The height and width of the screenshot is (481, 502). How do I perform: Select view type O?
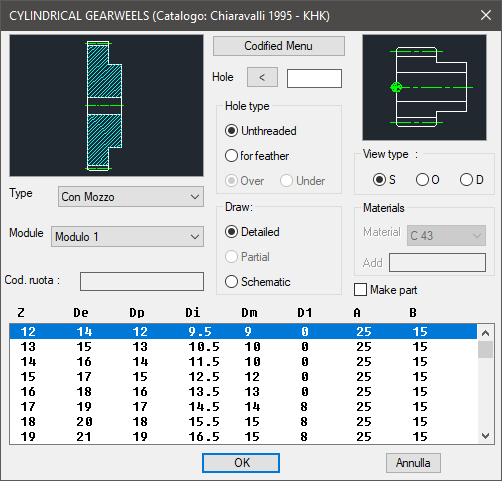pos(428,180)
